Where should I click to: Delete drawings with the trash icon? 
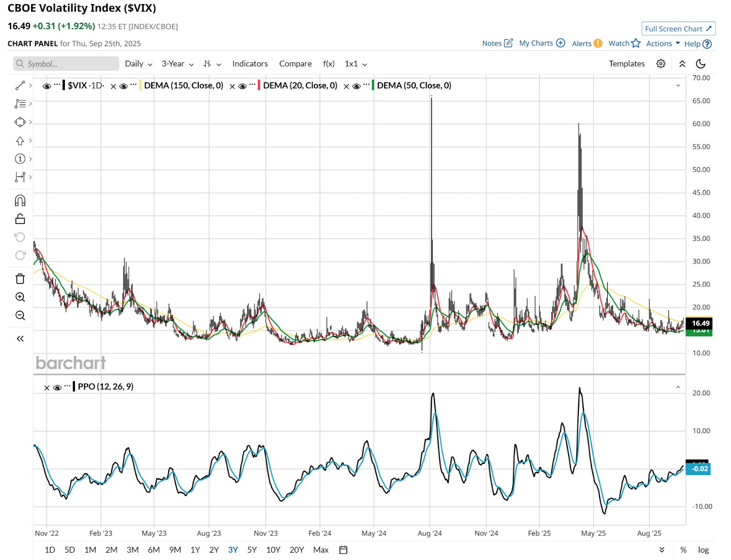click(x=20, y=279)
